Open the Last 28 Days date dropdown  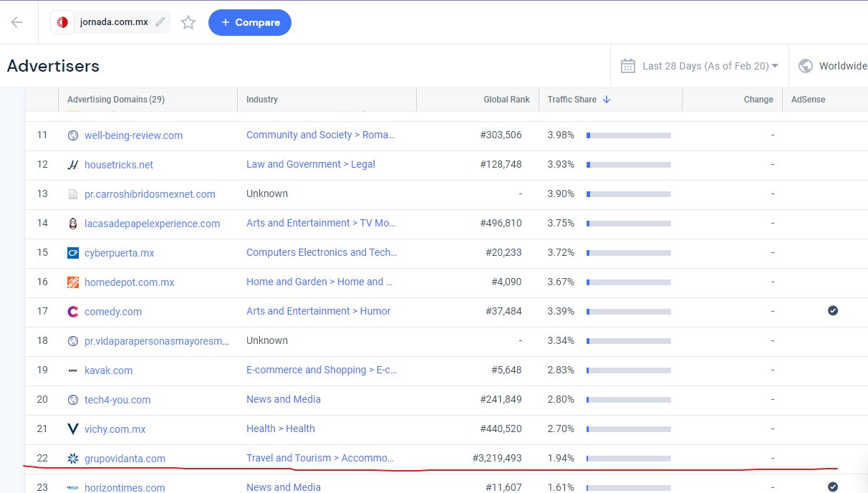710,66
